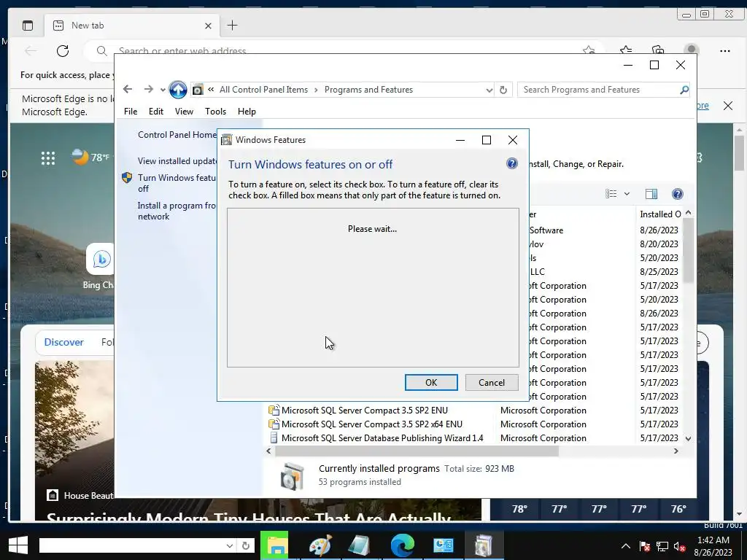Open View installed updates link
Viewport: 747px width, 560px height.
click(x=177, y=161)
